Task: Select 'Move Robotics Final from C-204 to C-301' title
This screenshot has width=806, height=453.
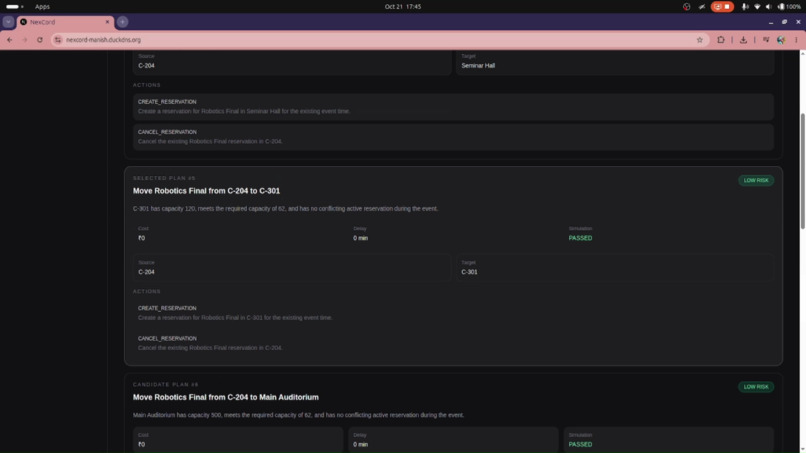Action: (206, 191)
